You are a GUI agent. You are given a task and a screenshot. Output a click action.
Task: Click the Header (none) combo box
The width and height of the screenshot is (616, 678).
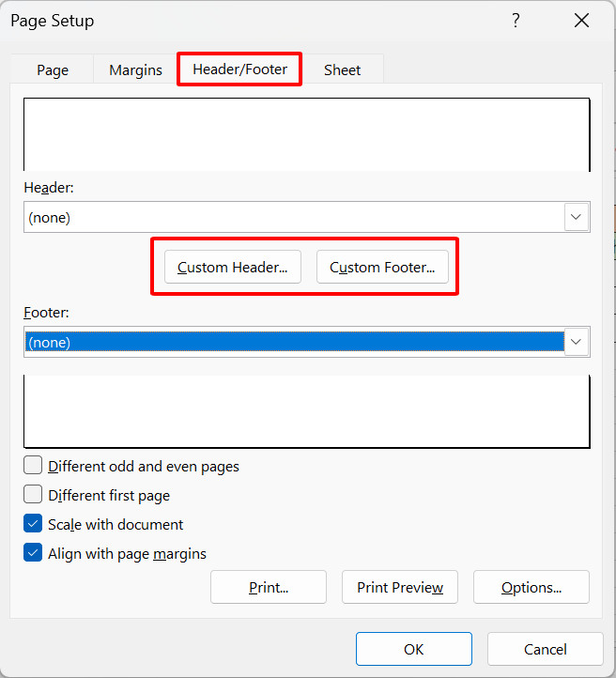(293, 217)
